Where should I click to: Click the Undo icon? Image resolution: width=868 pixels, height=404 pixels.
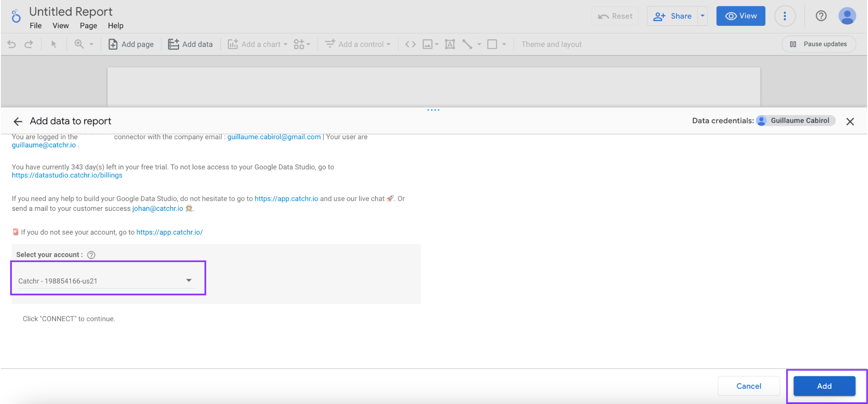coord(11,44)
